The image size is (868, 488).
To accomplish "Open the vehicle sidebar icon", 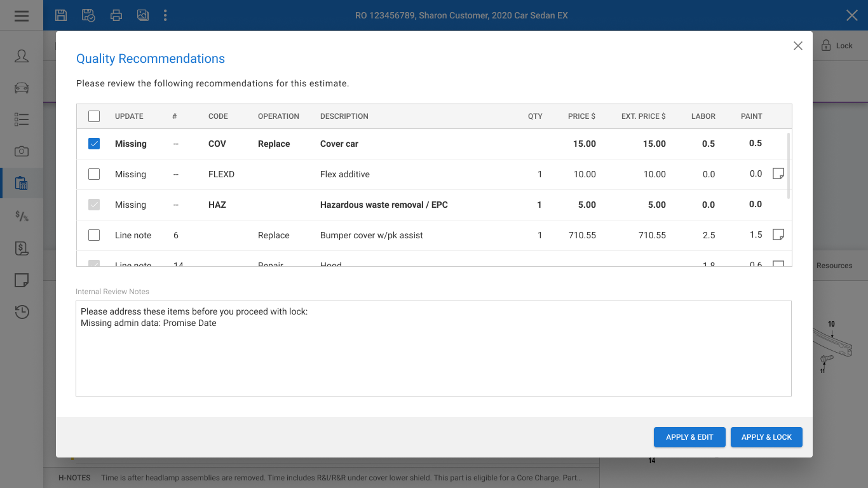I will click(x=22, y=88).
